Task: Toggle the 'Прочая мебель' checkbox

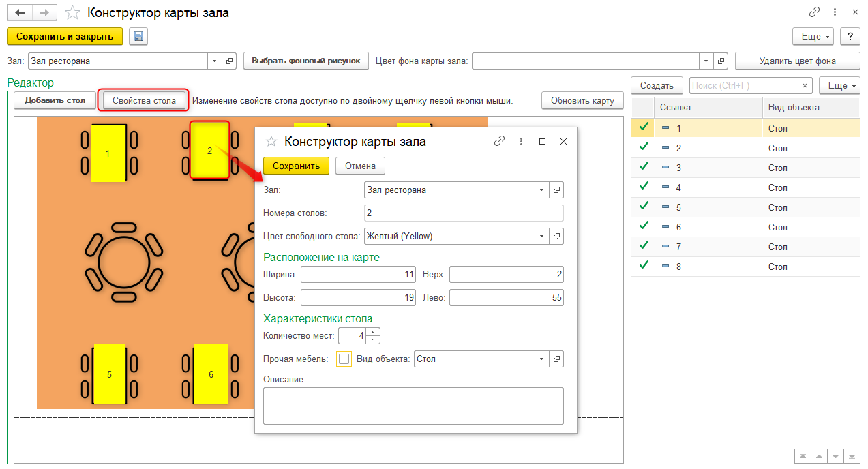Action: (x=344, y=359)
